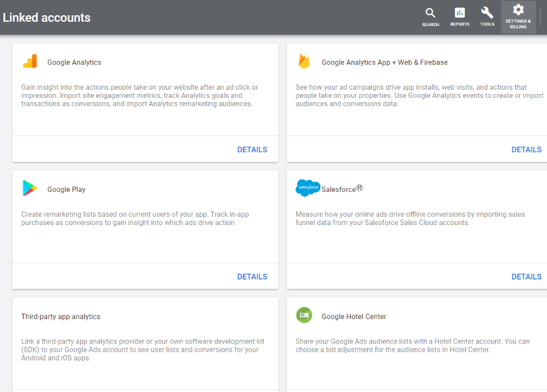Open the Tools wrench icon
Viewport: 547px width, 392px height.
(x=487, y=17)
